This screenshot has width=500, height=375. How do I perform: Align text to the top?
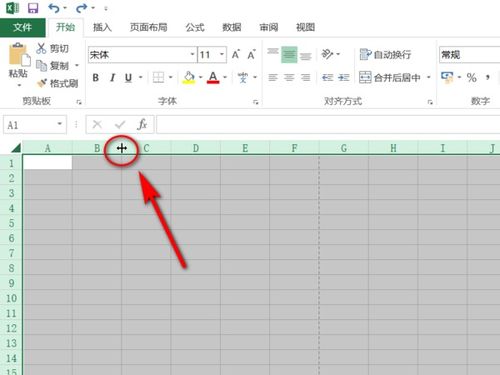[273, 53]
